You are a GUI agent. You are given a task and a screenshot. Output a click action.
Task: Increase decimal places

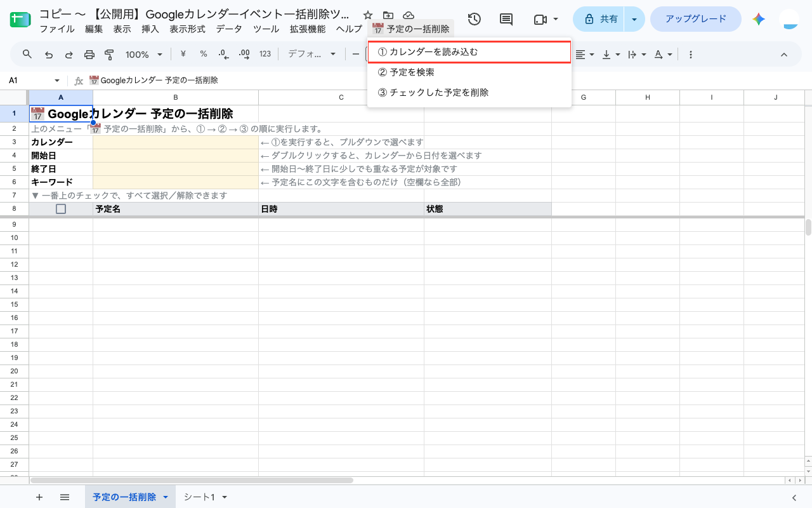[x=244, y=54]
